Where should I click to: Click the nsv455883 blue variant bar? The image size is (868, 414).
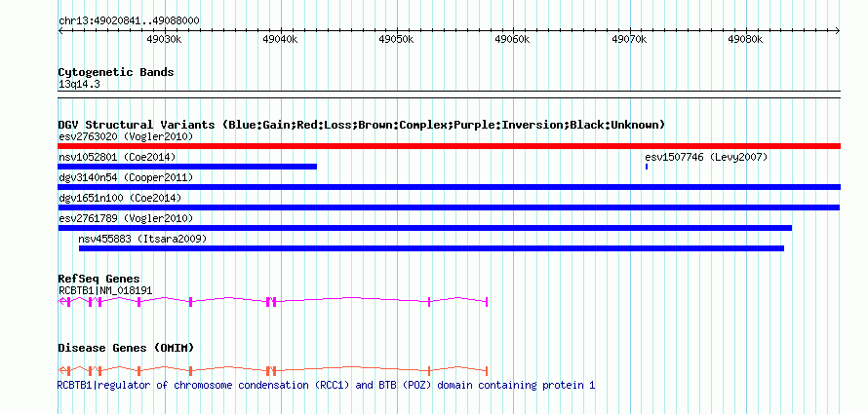click(431, 248)
